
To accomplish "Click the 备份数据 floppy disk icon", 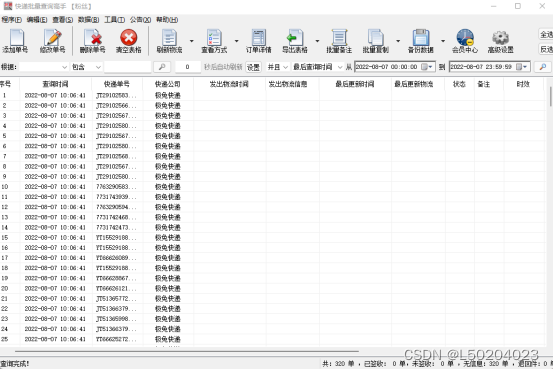I will pyautogui.click(x=420, y=41).
